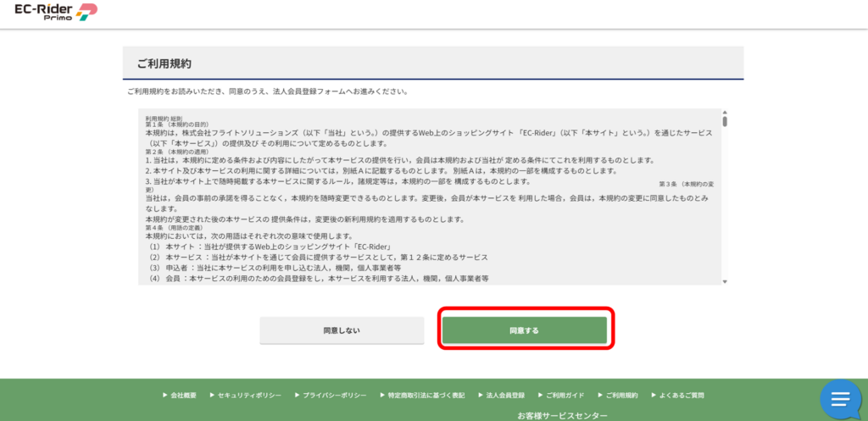Open the ご利用ガイド footer link
This screenshot has width=868, height=421.
pos(565,396)
